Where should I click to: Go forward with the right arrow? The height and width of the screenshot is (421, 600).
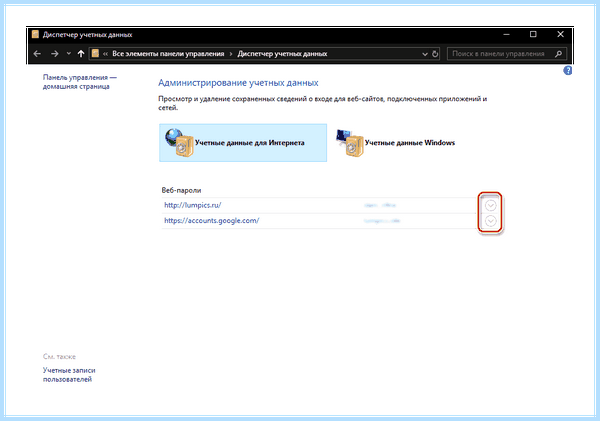55,54
